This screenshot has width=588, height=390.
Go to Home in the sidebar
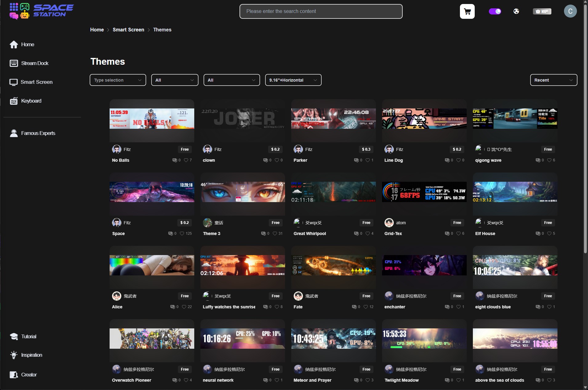tap(28, 45)
